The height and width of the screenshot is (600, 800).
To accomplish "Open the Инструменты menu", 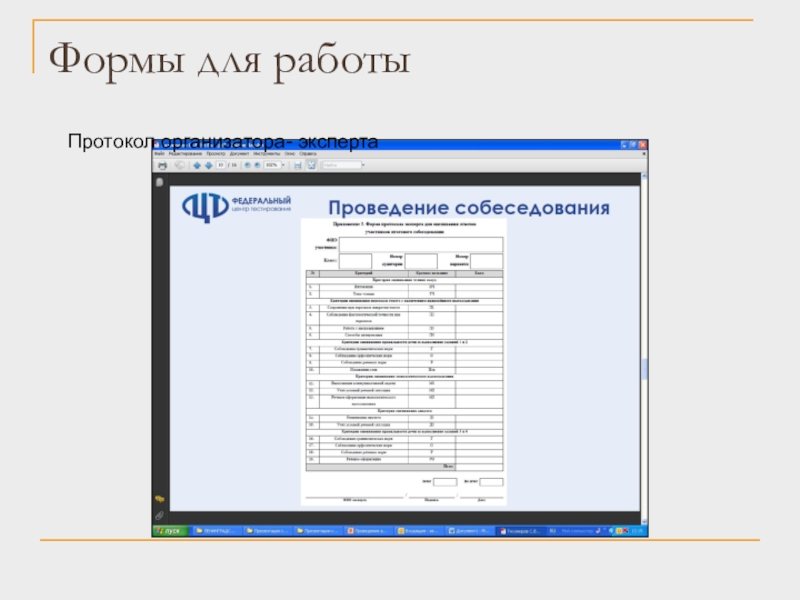I will 266,154.
